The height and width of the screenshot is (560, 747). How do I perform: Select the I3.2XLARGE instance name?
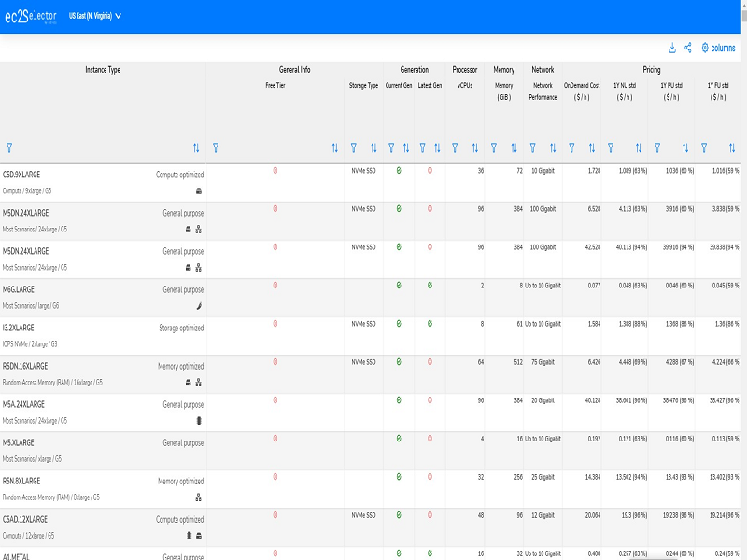[19, 328]
